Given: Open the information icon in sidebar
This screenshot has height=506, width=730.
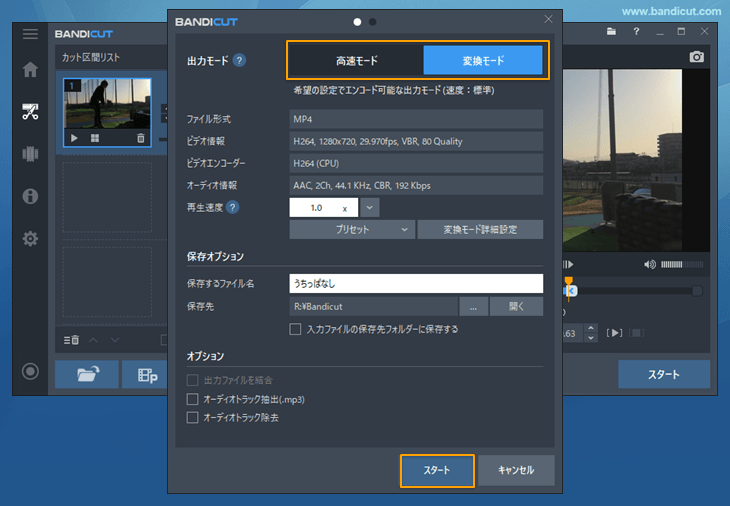Looking at the screenshot, I should tap(30, 196).
